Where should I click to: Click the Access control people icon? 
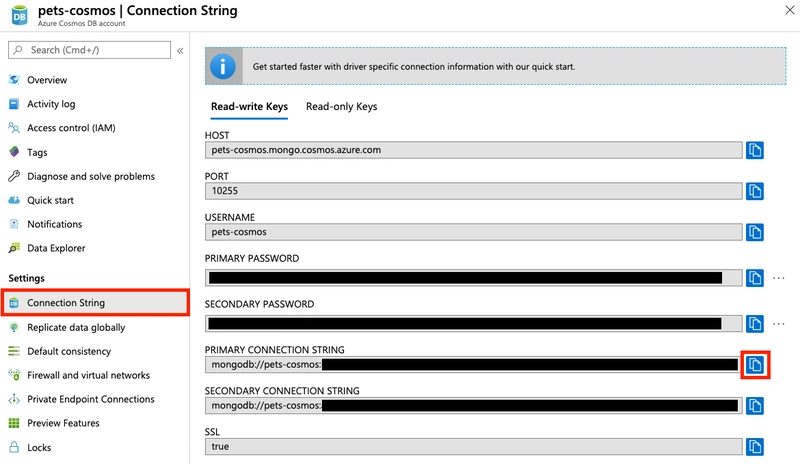[14, 128]
